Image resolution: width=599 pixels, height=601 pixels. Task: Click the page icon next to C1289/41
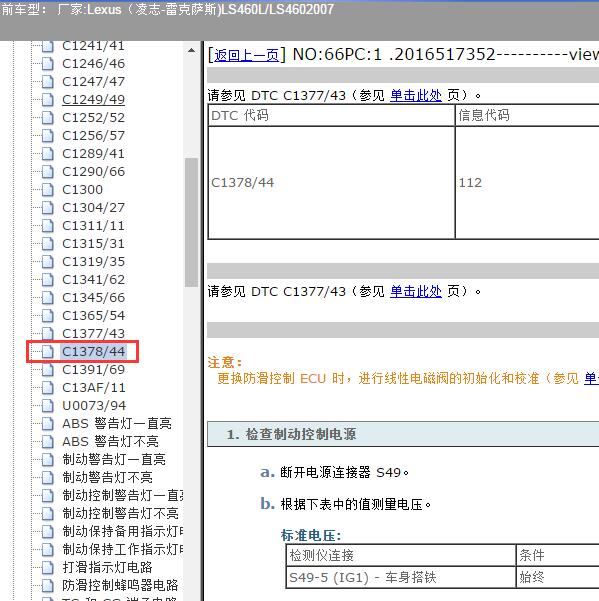(x=48, y=154)
